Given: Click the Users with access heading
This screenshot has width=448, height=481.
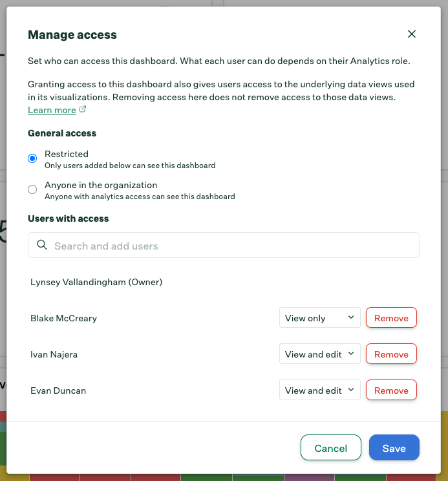Looking at the screenshot, I should (69, 219).
